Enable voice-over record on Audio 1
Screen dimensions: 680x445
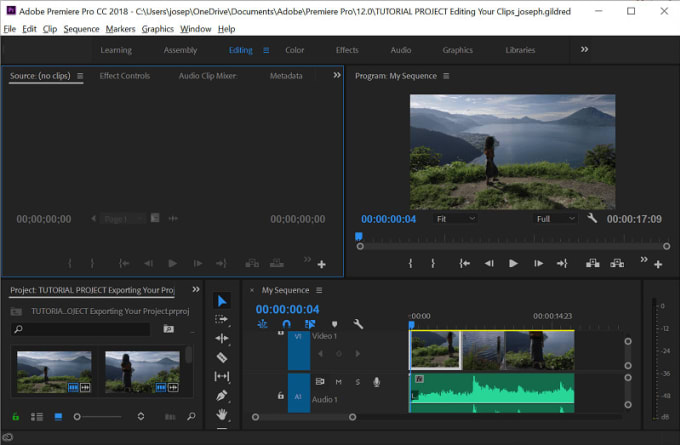(x=376, y=382)
